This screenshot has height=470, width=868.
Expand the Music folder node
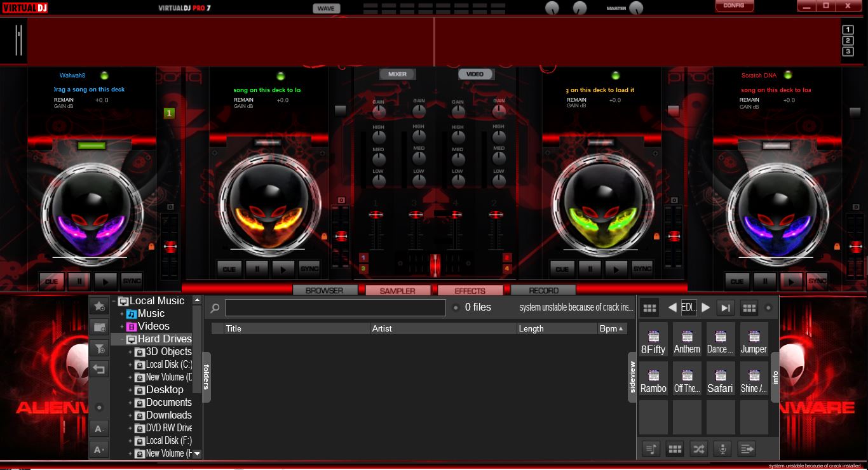(x=122, y=314)
